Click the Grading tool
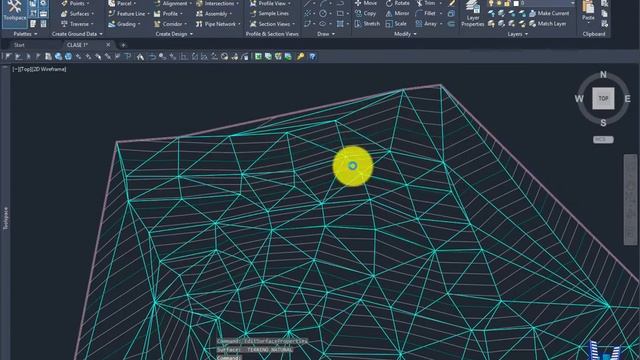640x360 pixels. click(123, 24)
